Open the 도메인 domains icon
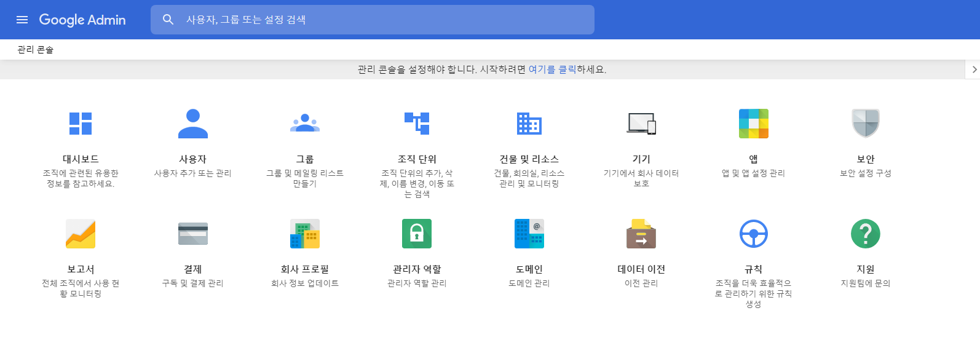This screenshot has width=980, height=348. click(x=529, y=234)
